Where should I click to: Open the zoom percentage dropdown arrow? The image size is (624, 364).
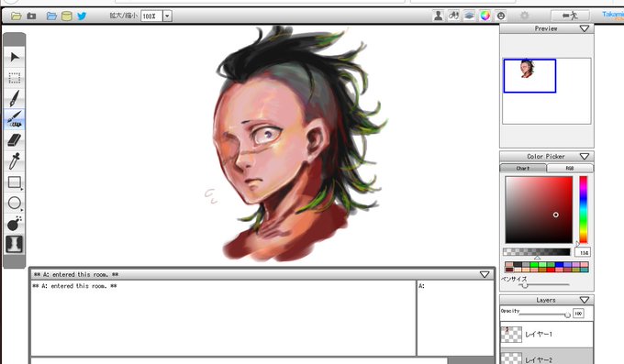(x=167, y=16)
